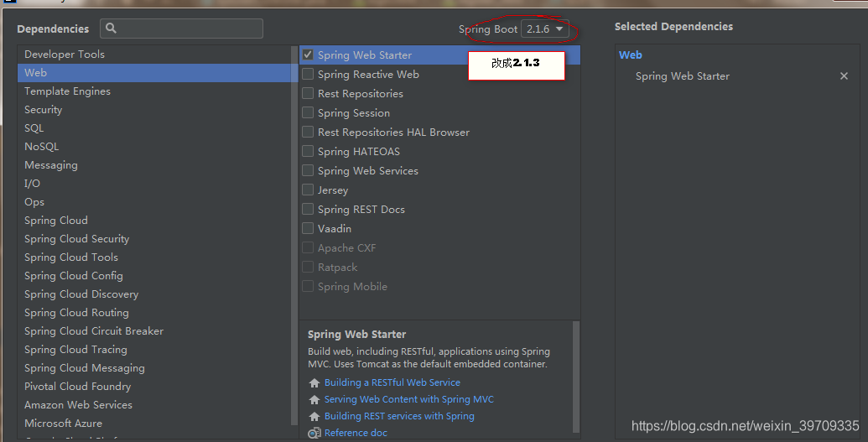Viewport: 868px width, 442px height.
Task: Open Building REST services with Spring link
Action: (x=399, y=416)
